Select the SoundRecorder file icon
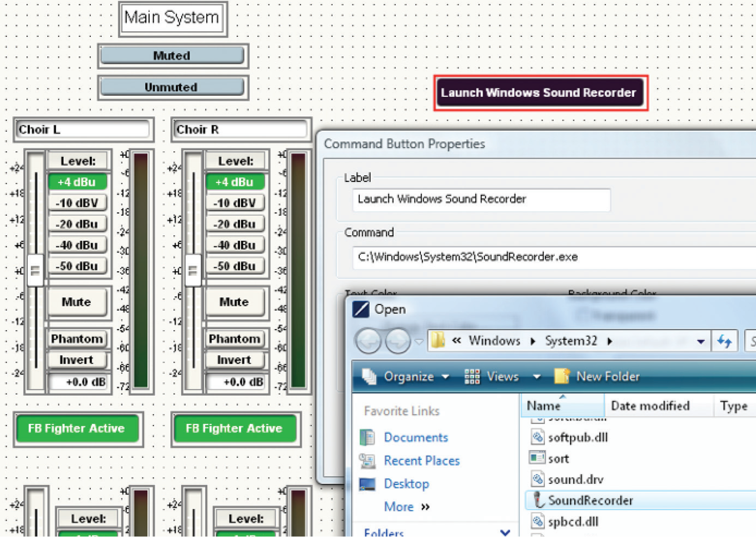The height and width of the screenshot is (537, 756). pos(539,500)
